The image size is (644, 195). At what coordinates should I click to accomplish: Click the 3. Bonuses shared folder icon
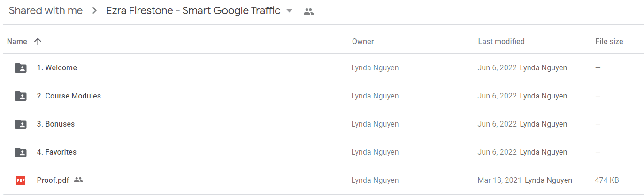[21, 124]
